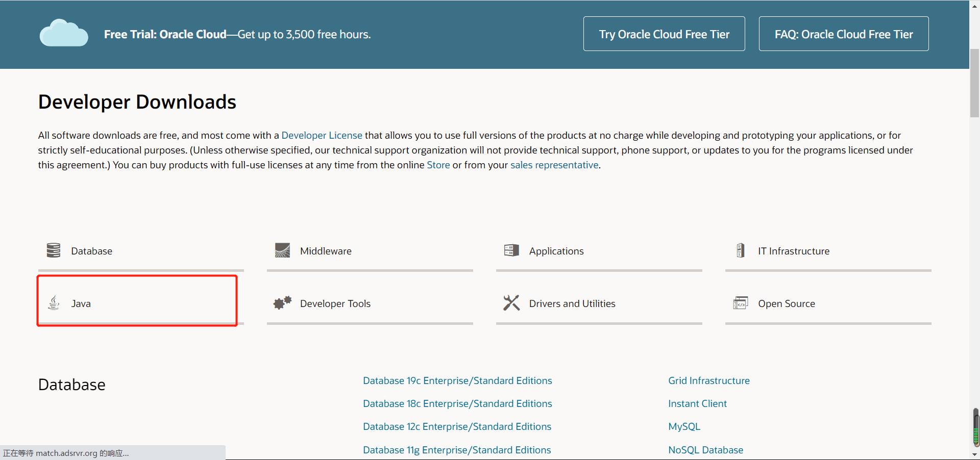Open the Applications category tab
Image resolution: width=980 pixels, height=460 pixels.
[599, 251]
